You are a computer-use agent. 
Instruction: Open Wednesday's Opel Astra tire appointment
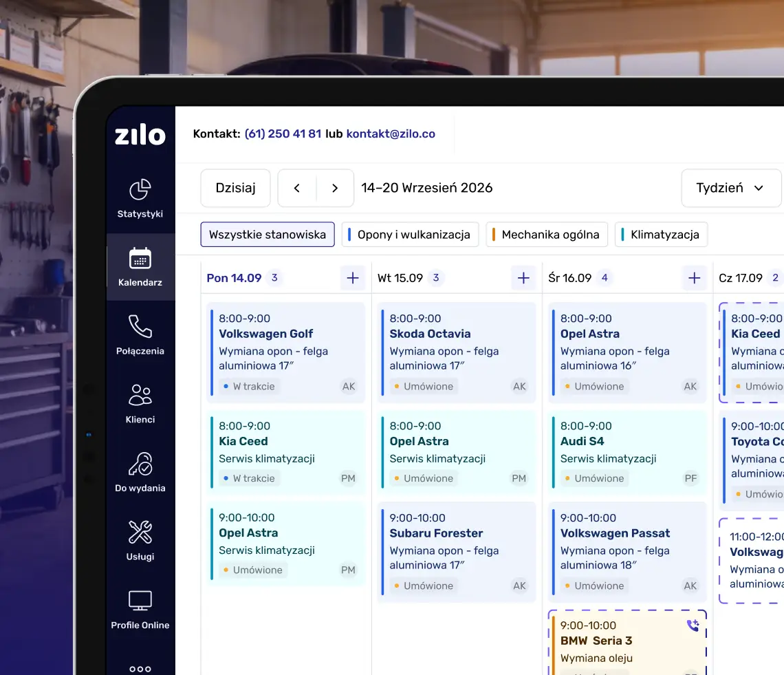coord(627,352)
